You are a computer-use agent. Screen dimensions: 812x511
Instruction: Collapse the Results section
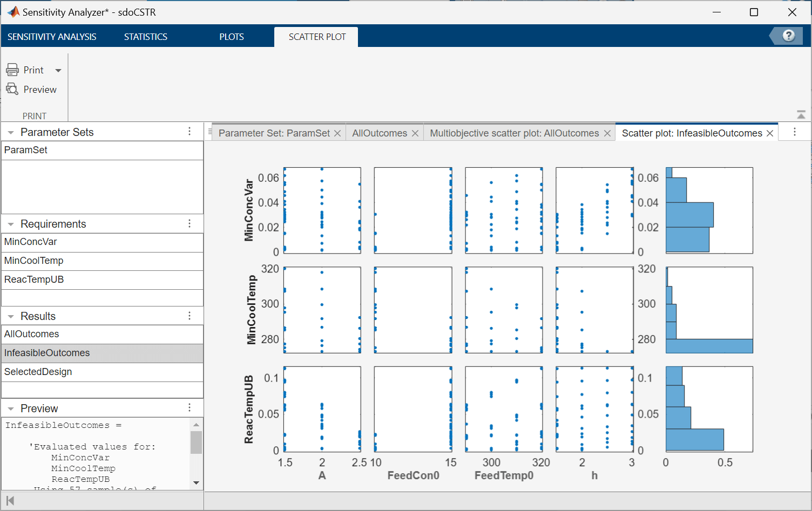(x=11, y=317)
